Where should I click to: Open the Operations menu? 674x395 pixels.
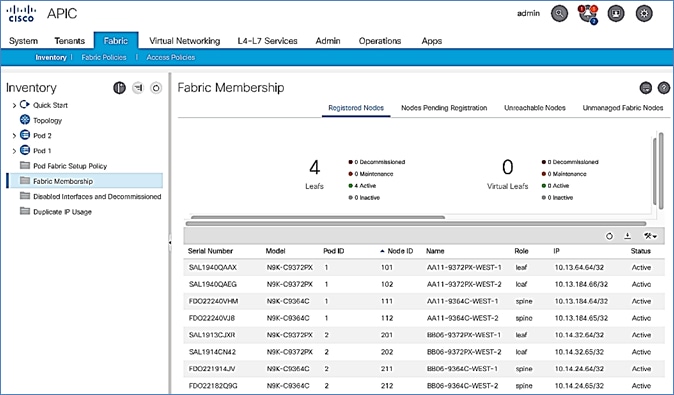(x=380, y=41)
